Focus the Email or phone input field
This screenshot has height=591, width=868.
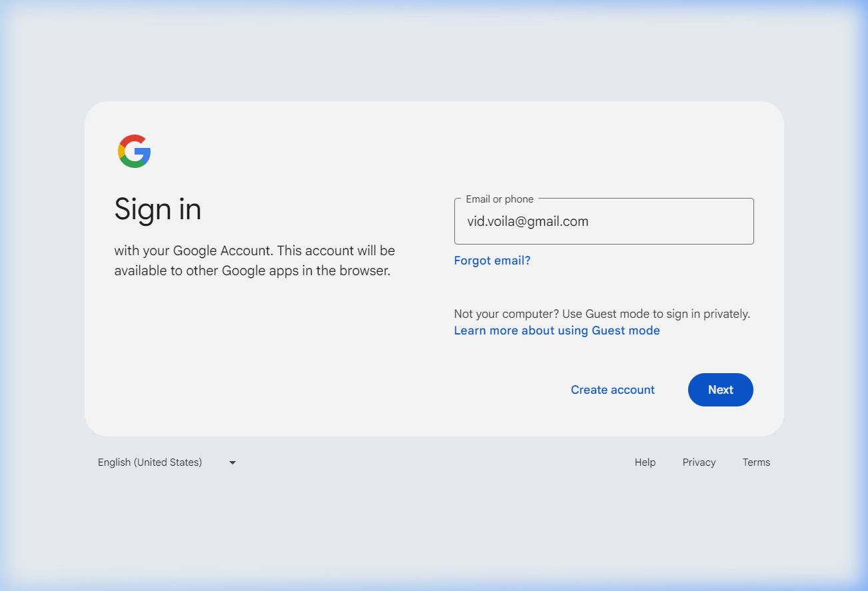[603, 222]
